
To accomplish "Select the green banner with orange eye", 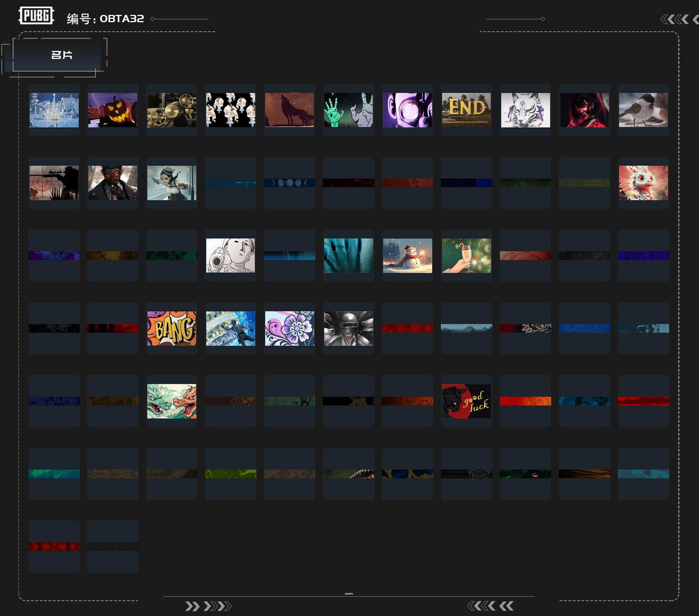I will pos(526,474).
